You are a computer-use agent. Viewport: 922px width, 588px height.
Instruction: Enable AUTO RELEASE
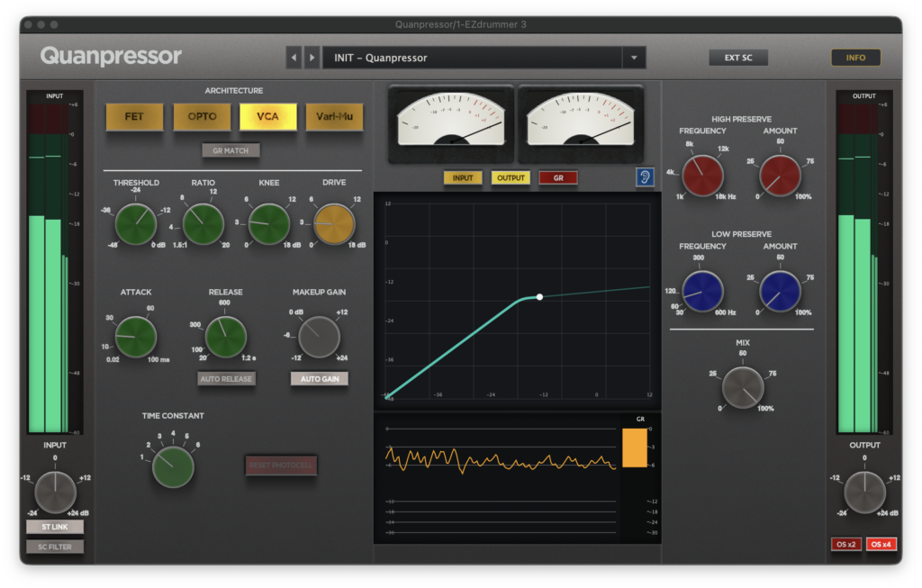point(226,379)
